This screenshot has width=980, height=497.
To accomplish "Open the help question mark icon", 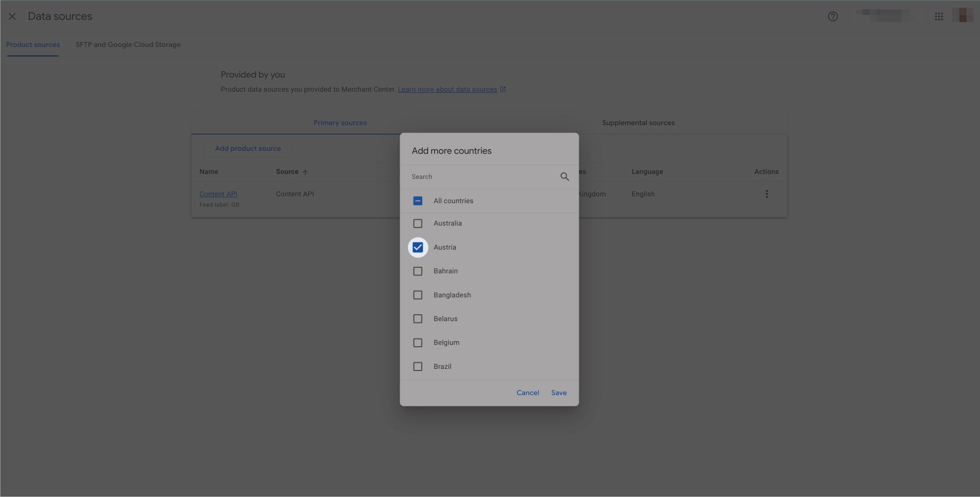I will [832, 17].
